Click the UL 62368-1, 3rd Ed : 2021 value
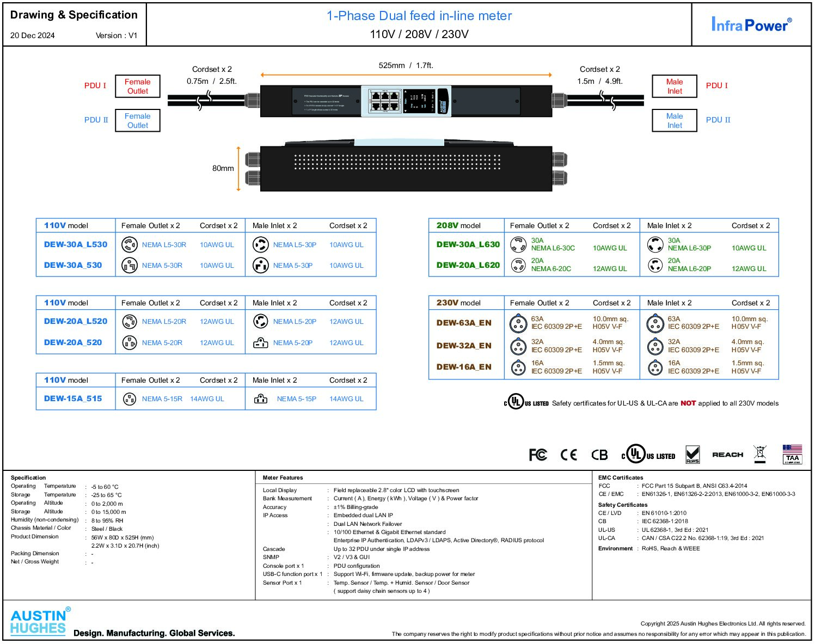Viewport: 815px width, 644px height. pos(675,530)
